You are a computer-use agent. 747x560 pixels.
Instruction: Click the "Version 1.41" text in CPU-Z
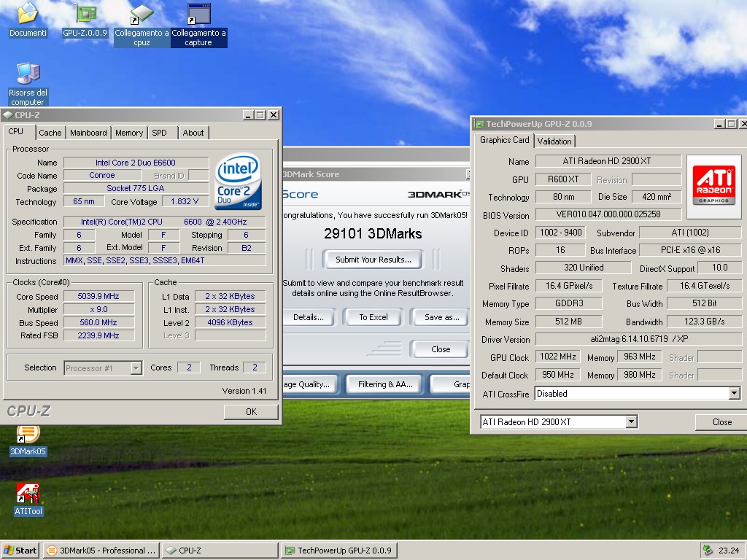(x=244, y=391)
